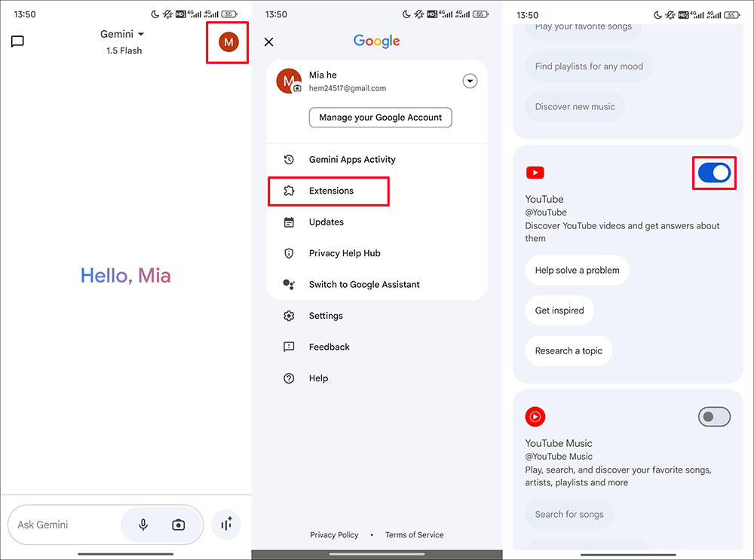Tap the Privacy Help Hub shield icon
This screenshot has width=754, height=560.
289,253
